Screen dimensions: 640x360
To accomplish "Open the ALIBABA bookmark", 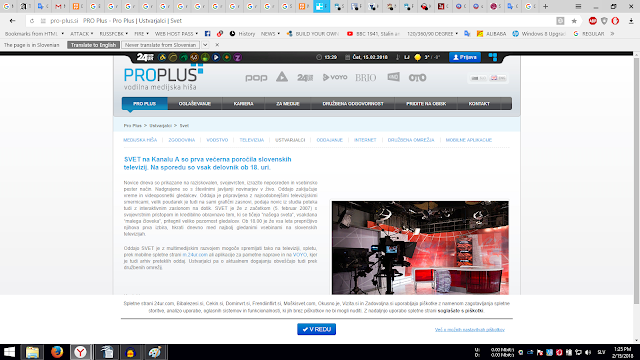I will (x=491, y=34).
